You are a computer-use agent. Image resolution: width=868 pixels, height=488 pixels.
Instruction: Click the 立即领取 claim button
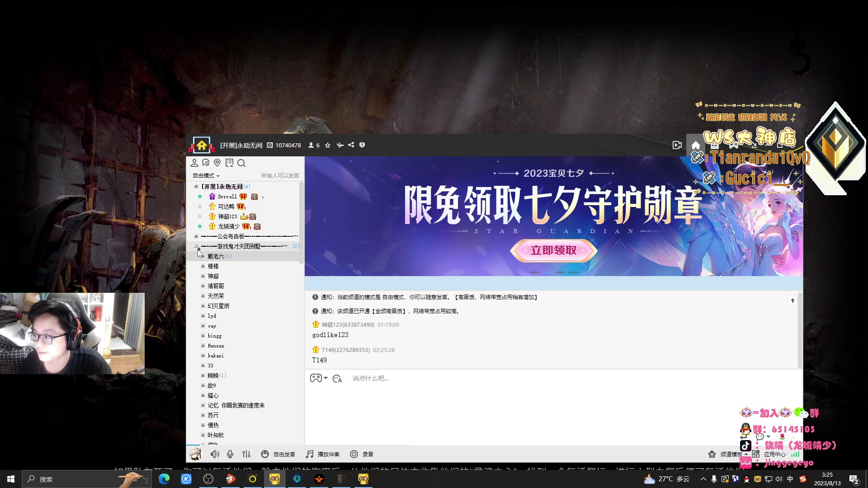click(553, 250)
